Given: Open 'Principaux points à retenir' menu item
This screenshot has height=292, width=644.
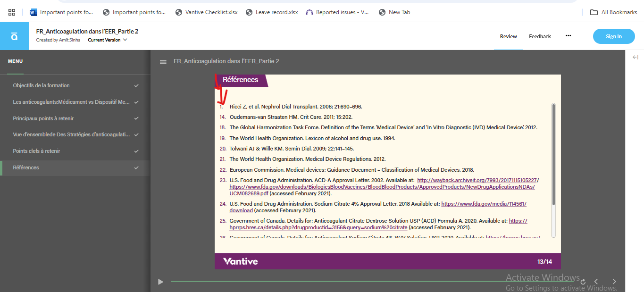Looking at the screenshot, I should coord(75,118).
